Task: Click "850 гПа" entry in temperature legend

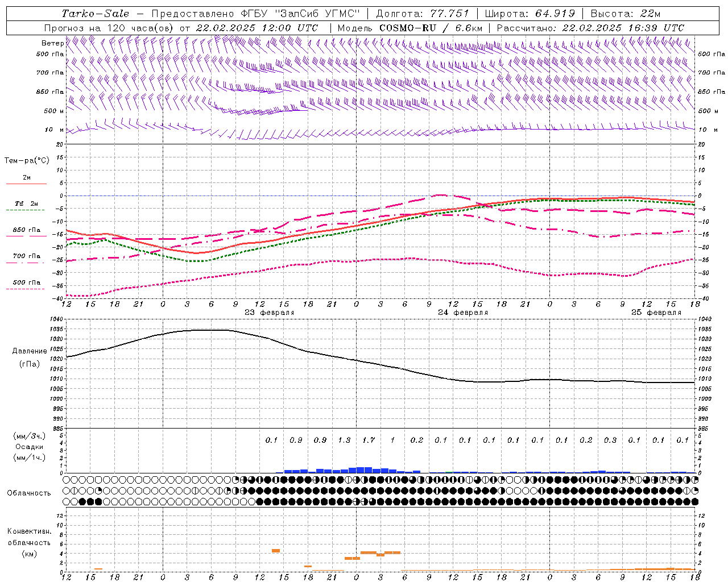Action: [27, 230]
